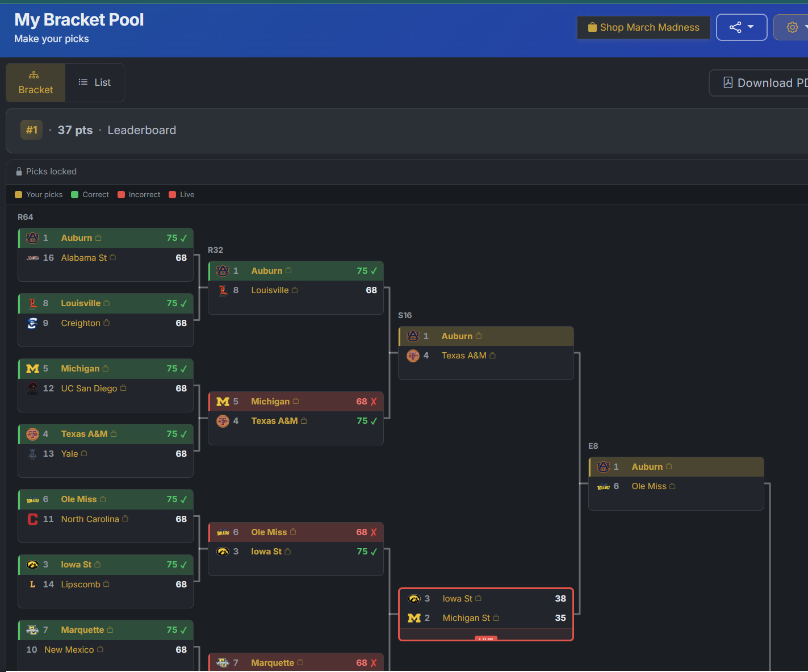Click the Michigan logo in R64 matchup
This screenshot has width=808, height=672.
point(33,369)
